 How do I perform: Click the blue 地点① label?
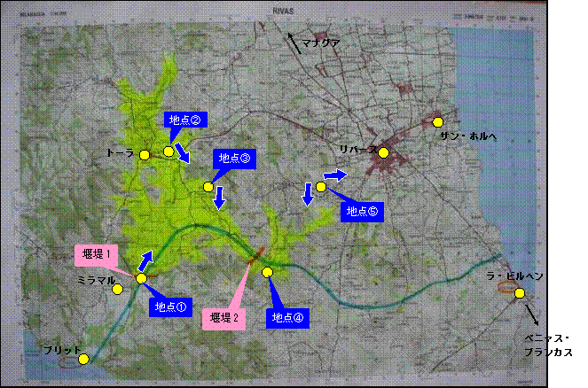(170, 307)
